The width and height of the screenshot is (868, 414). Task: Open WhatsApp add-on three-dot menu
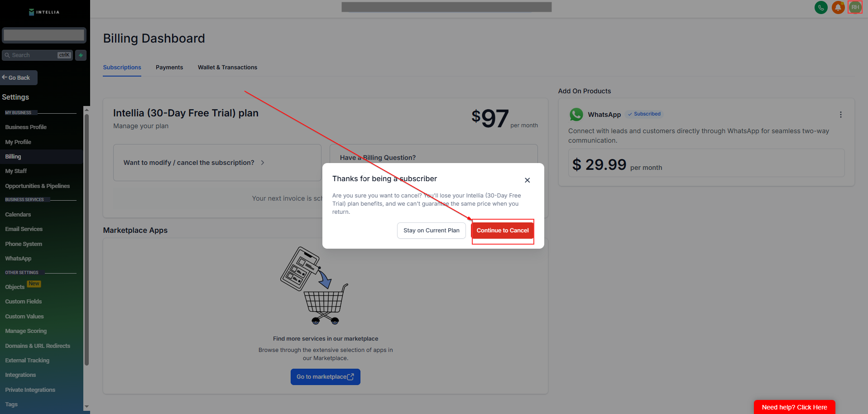click(x=840, y=115)
